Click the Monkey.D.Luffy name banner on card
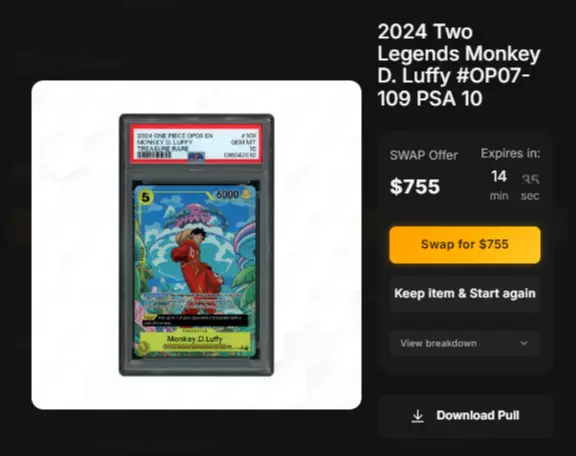The height and width of the screenshot is (456, 576). pyautogui.click(x=195, y=339)
